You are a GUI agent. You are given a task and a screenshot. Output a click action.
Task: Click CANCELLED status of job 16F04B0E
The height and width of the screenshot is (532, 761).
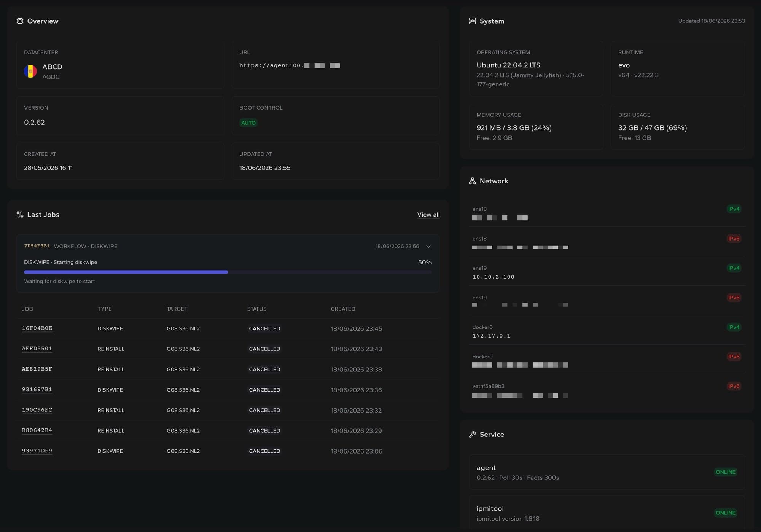coord(264,328)
